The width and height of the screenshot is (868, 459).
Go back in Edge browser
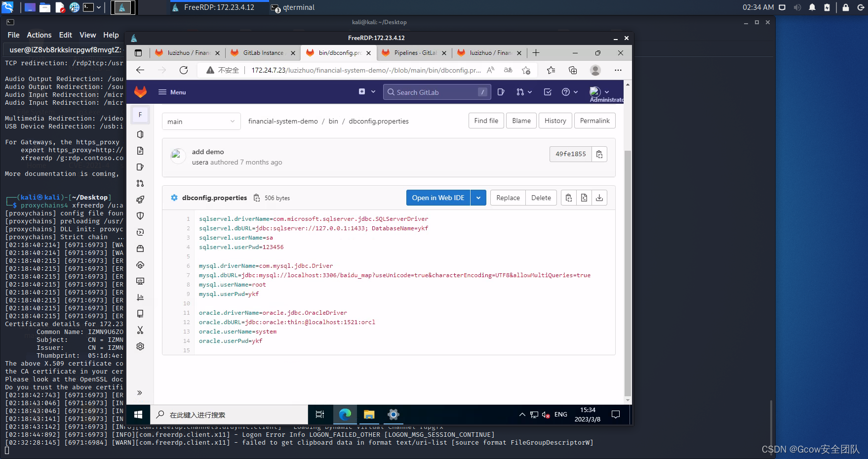point(140,70)
